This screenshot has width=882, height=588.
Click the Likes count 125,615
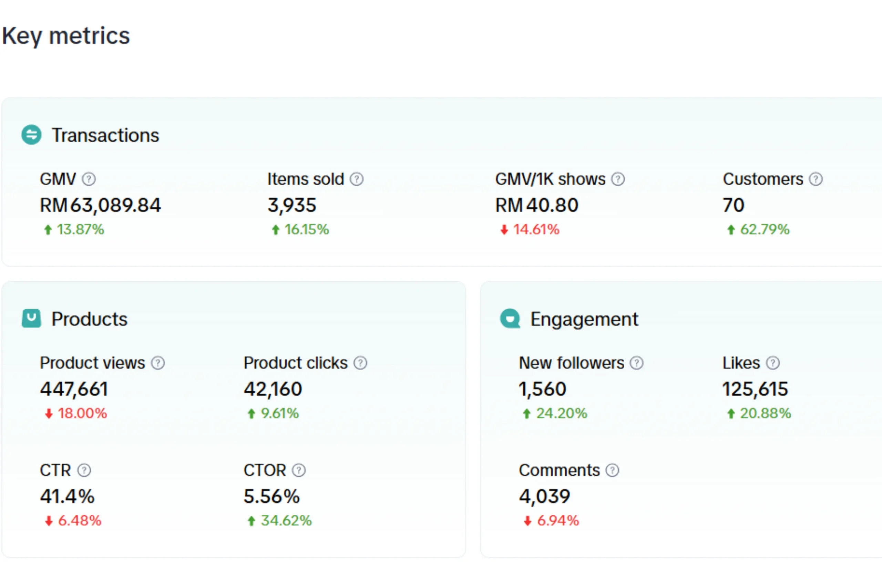point(755,389)
